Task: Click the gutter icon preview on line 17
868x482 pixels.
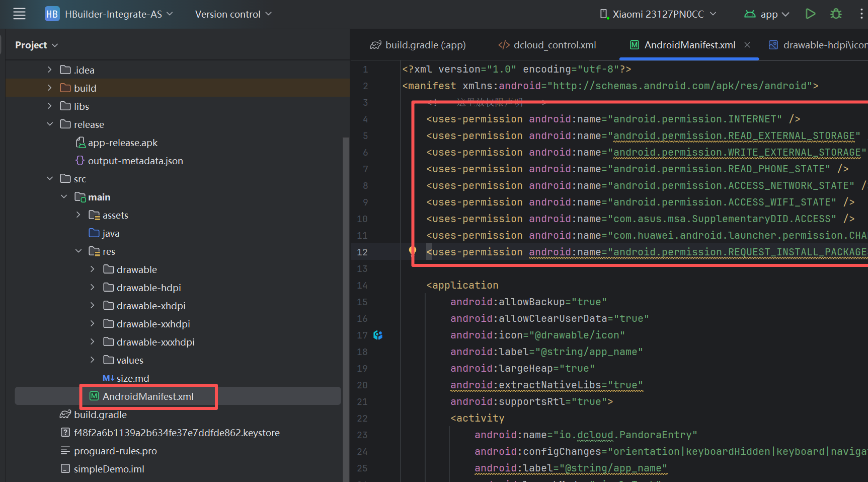Action: (x=378, y=335)
